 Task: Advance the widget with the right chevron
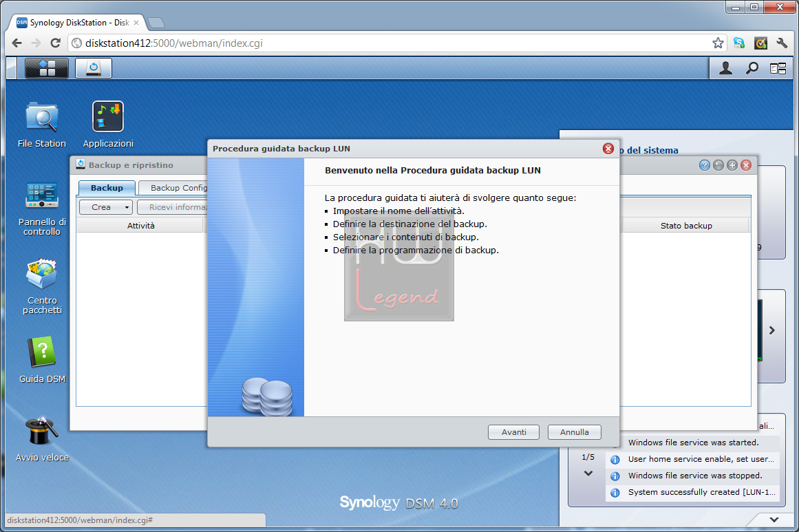click(772, 330)
